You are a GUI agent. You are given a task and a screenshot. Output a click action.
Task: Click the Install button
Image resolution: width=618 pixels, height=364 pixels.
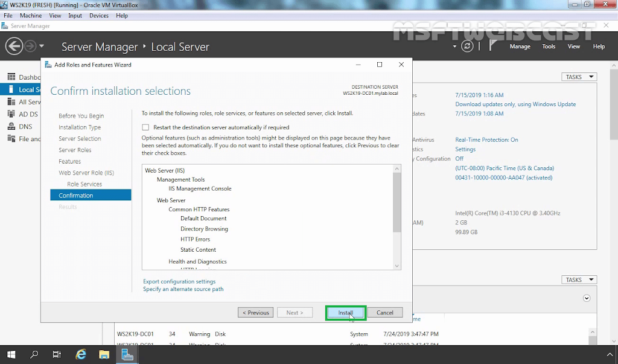click(346, 313)
